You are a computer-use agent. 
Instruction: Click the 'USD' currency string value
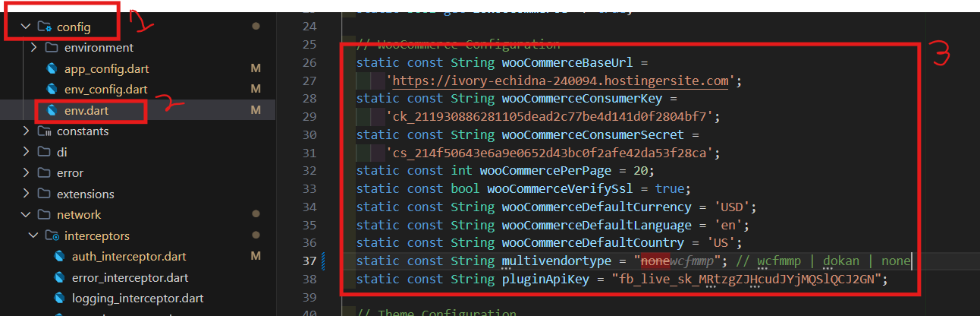click(x=733, y=207)
